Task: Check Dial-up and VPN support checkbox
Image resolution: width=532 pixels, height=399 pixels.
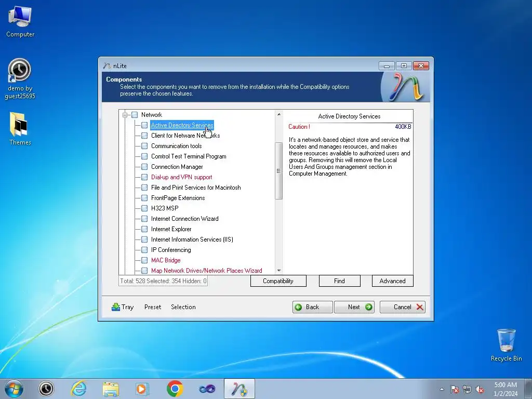Action: (x=144, y=177)
